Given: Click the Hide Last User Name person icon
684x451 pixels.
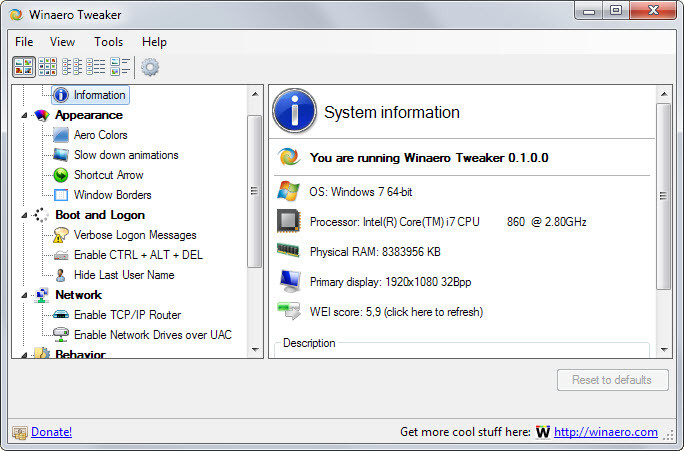Looking at the screenshot, I should (61, 275).
